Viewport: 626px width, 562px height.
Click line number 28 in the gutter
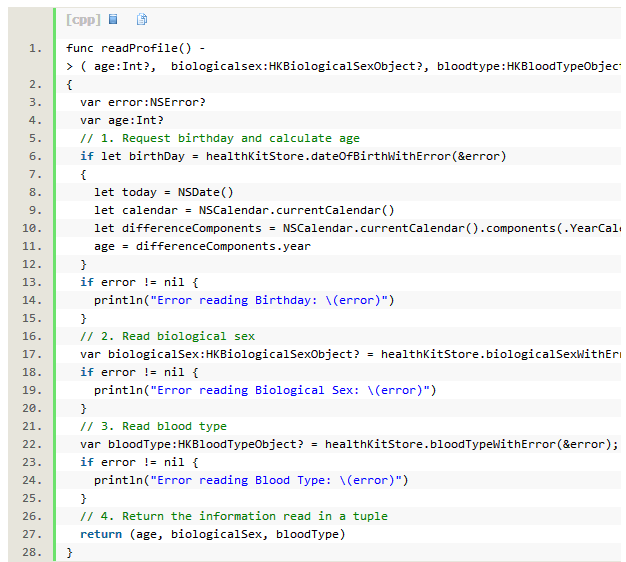[x=35, y=552]
